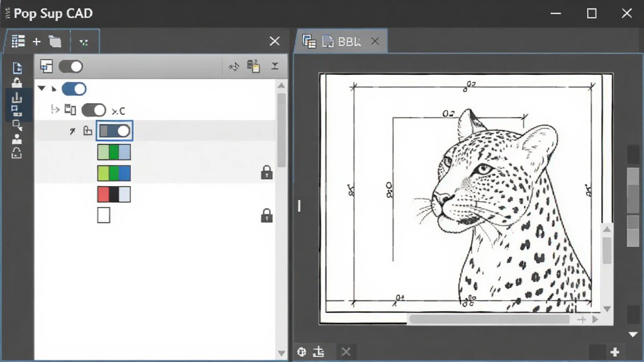Viewport: 644px width, 362px height.
Task: Expand the right-pointing triangle on the top tree row
Action: pyautogui.click(x=54, y=89)
